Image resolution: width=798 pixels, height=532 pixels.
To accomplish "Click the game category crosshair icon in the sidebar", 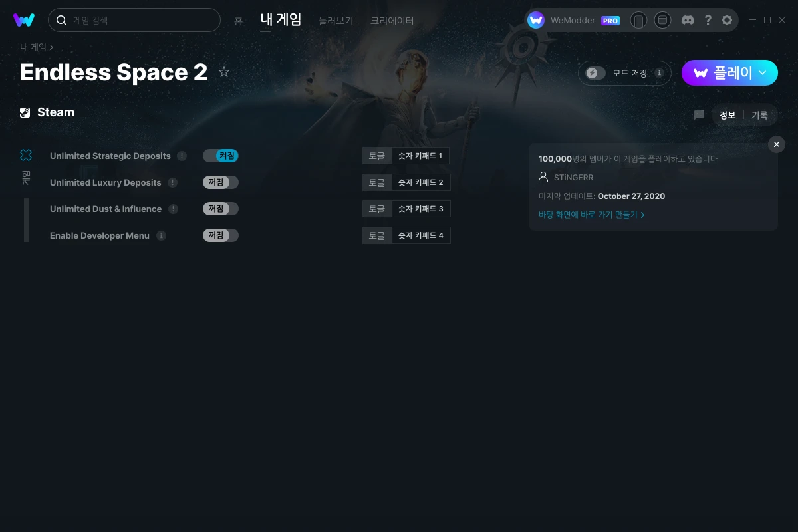I will pyautogui.click(x=26, y=155).
